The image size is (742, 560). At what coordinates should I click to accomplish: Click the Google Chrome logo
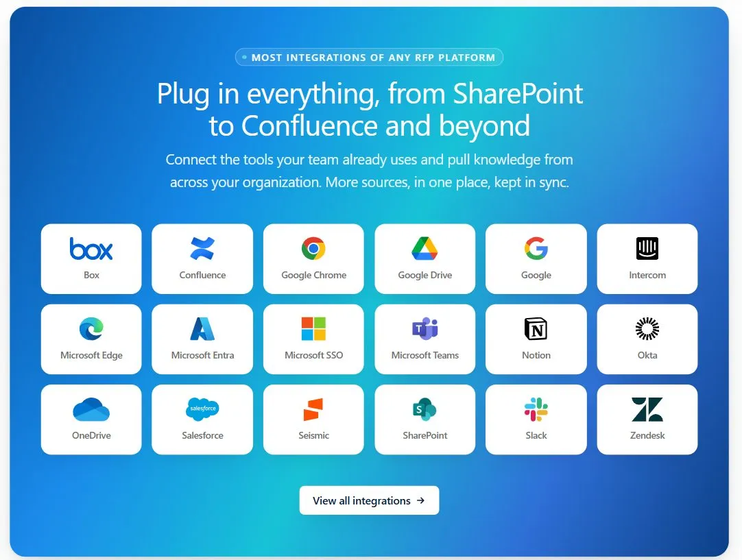[313, 249]
